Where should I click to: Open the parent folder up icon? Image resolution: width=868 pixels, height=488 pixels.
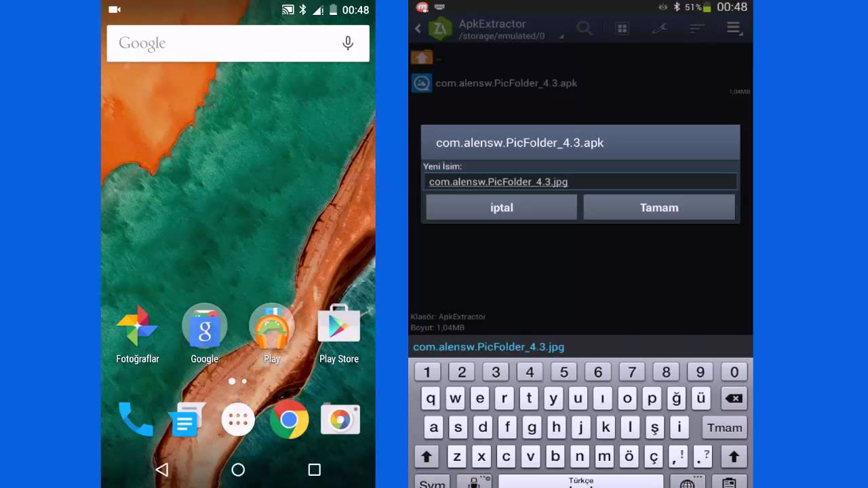tap(422, 58)
